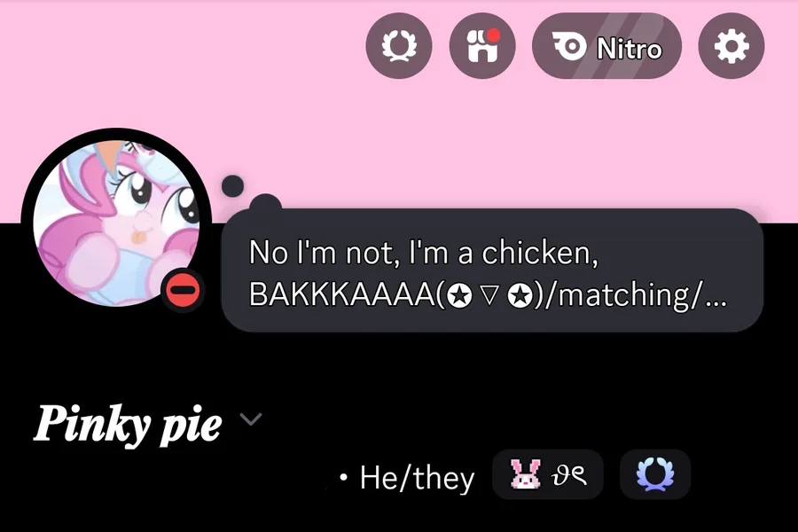Click the red notification dot on Shop icon

493,35
